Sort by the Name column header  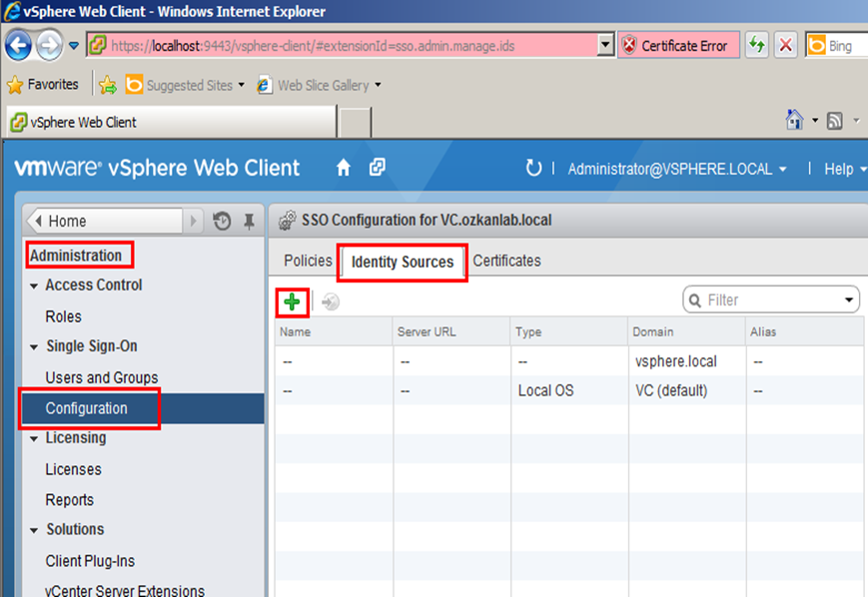(334, 332)
